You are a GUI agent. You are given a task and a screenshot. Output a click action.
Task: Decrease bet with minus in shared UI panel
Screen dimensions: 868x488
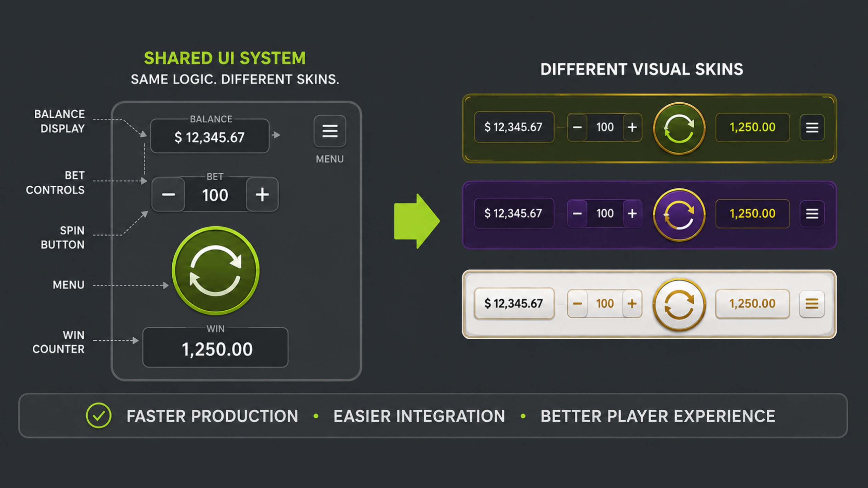point(168,195)
